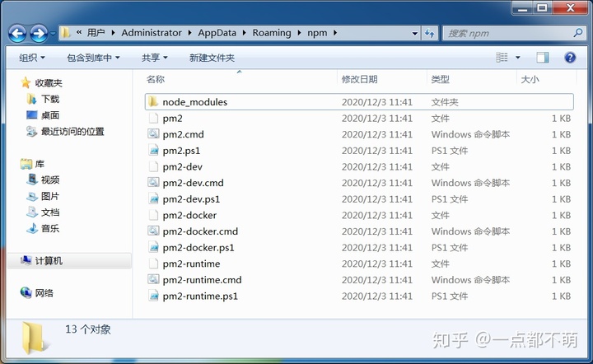
Task: Expand the address bar history dropdown
Action: [415, 33]
